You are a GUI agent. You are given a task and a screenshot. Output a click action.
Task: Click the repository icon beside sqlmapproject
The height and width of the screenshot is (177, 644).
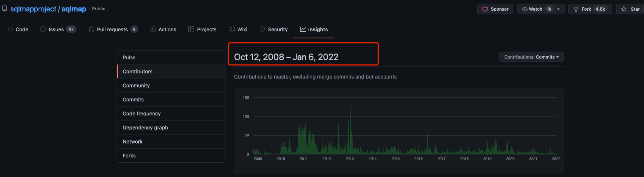[x=4, y=9]
